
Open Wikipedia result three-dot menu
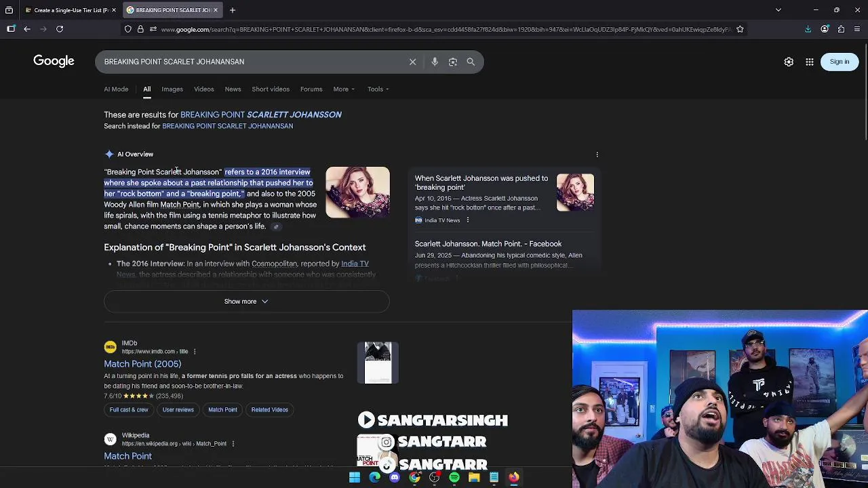(x=233, y=444)
